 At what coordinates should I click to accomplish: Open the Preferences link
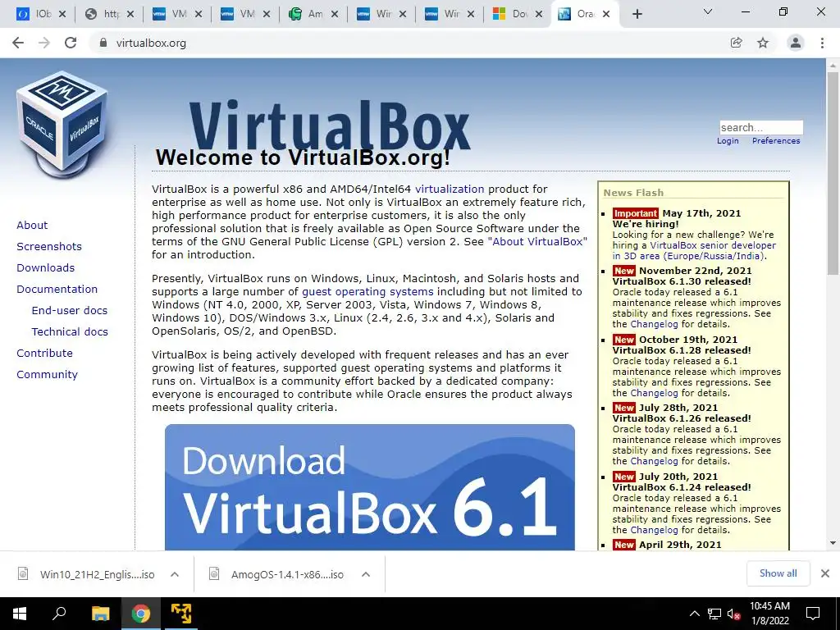coord(776,141)
